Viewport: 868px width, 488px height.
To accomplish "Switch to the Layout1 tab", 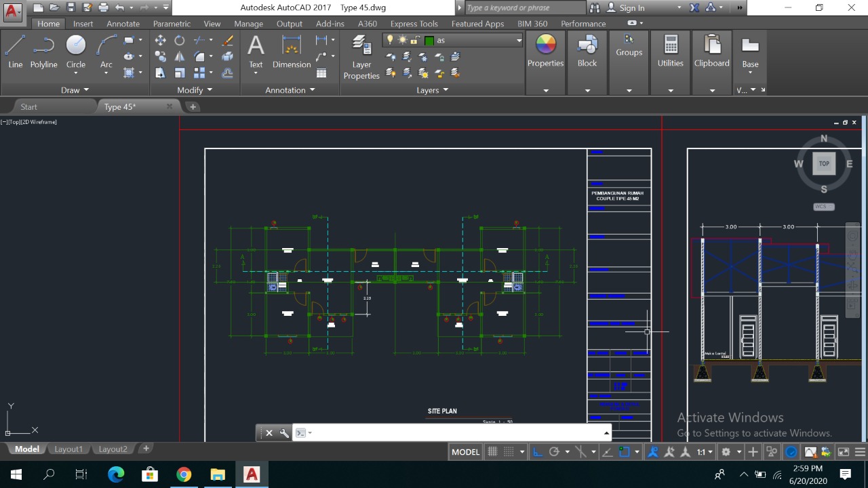I will 68,449.
